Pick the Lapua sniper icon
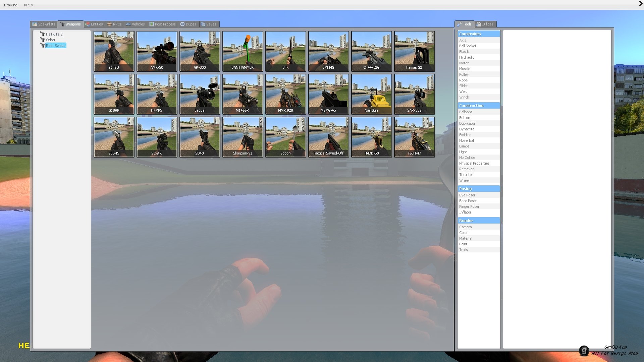 [x=200, y=94]
